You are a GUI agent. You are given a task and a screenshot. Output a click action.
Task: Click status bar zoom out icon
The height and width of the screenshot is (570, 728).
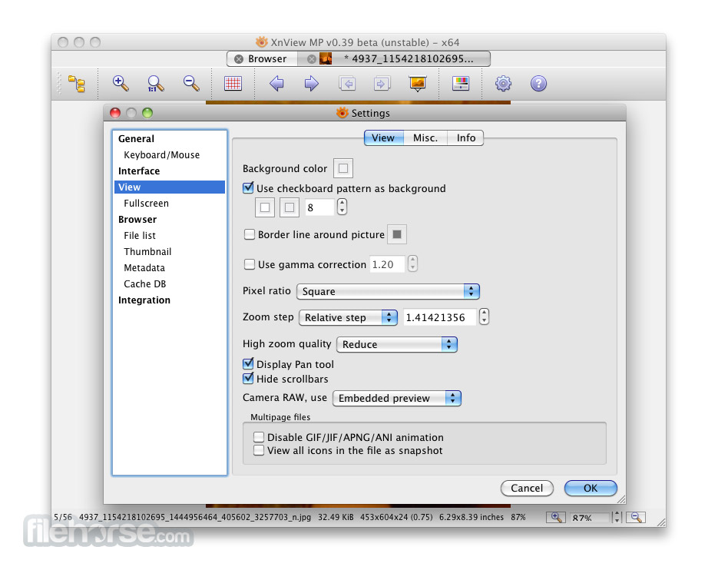pyautogui.click(x=636, y=517)
